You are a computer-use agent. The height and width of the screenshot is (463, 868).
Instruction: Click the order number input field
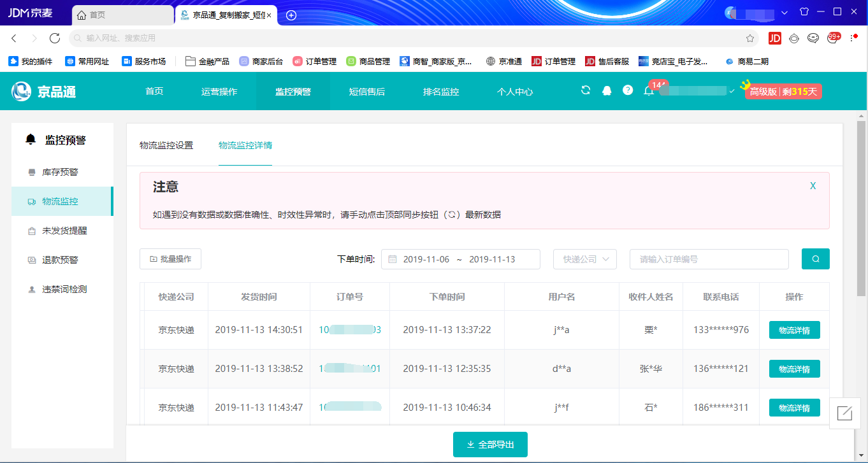click(709, 259)
